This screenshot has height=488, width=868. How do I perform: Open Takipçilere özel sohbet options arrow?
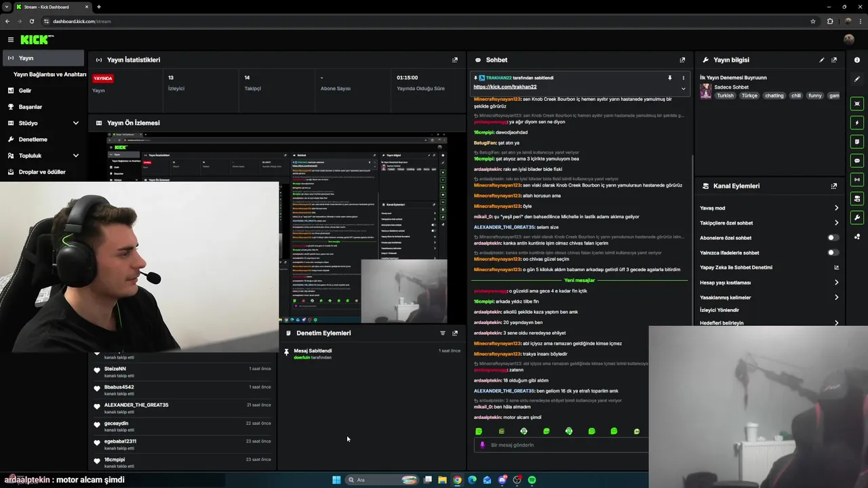click(836, 223)
